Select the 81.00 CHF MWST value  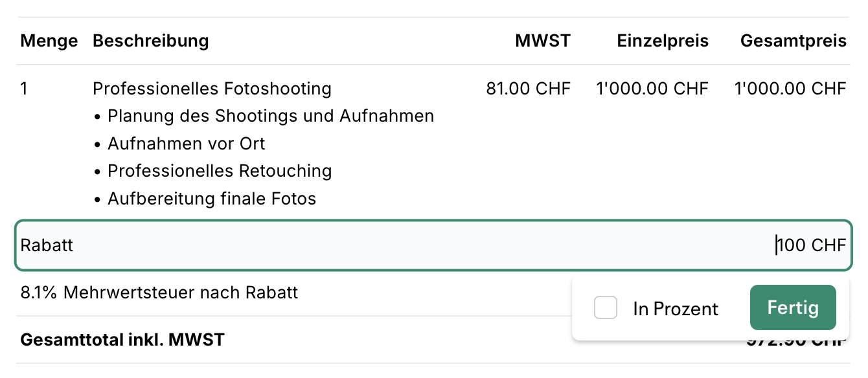529,88
